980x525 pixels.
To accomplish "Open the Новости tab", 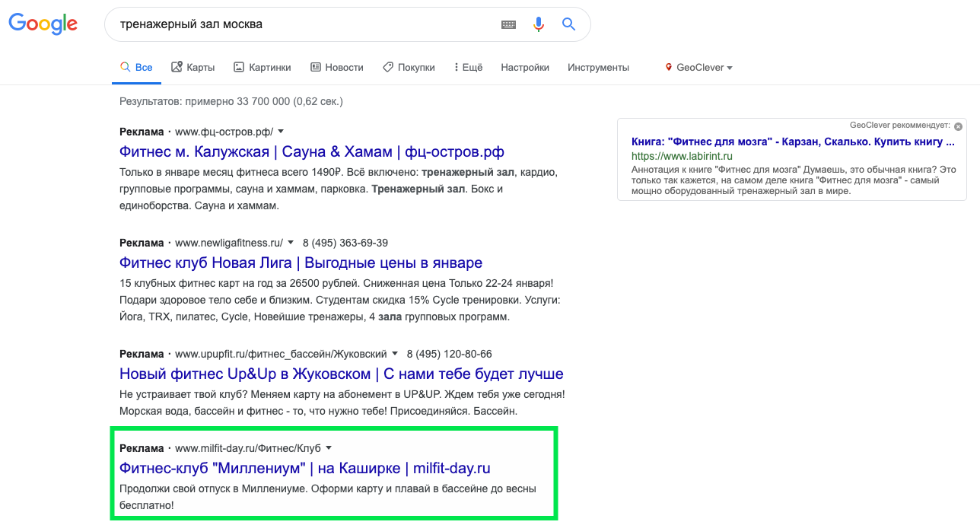I will tap(337, 68).
